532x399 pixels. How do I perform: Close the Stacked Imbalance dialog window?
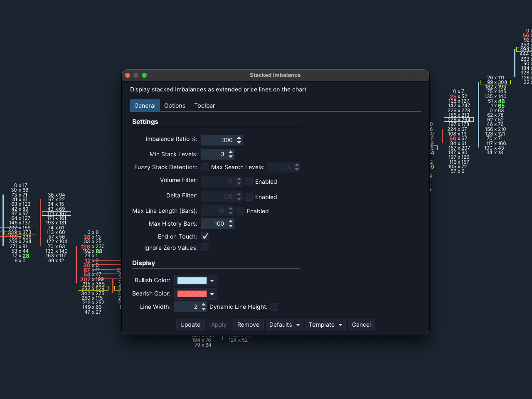pos(128,75)
